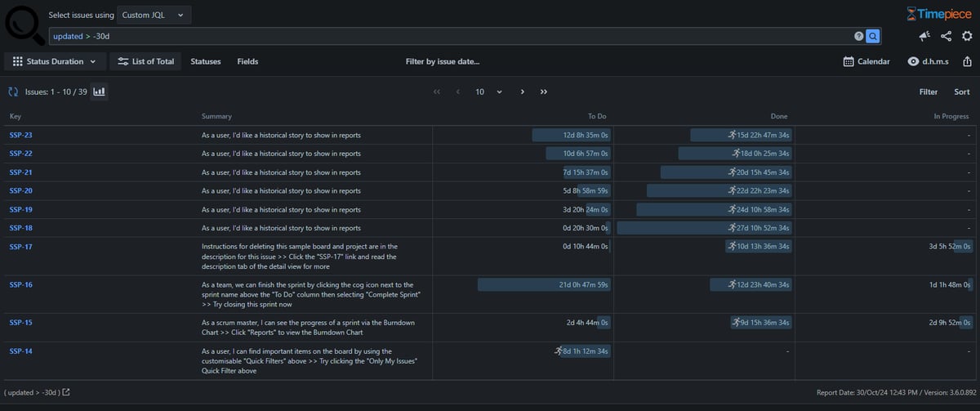Click the Filter by issue date field
Image resolution: width=980 pixels, height=411 pixels.
(443, 61)
